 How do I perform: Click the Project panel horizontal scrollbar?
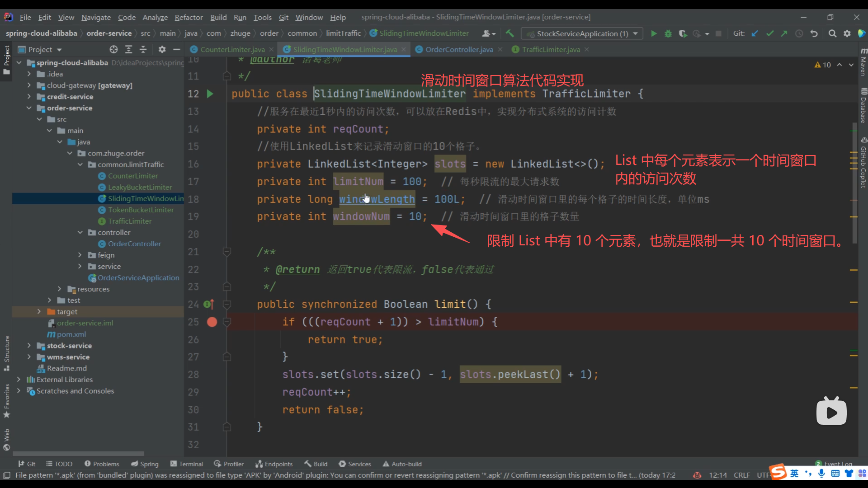[x=78, y=453]
